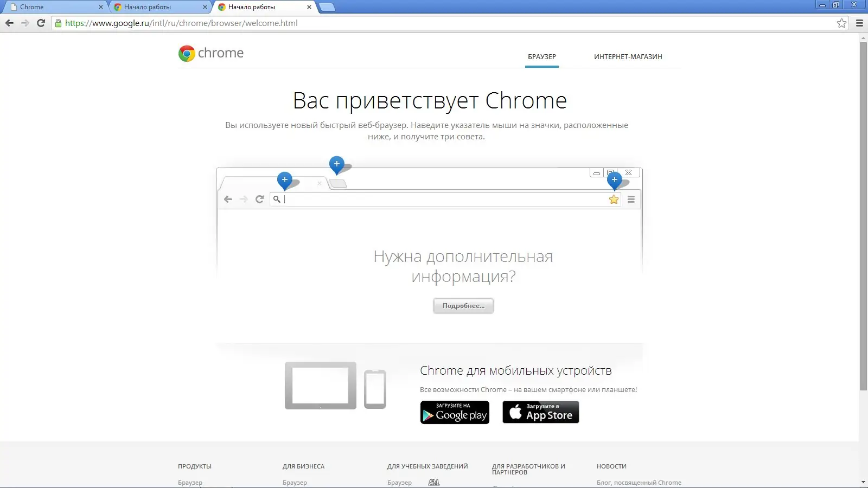Open the БРАУЗЕР section in page navigation
868x488 pixels.
[542, 56]
